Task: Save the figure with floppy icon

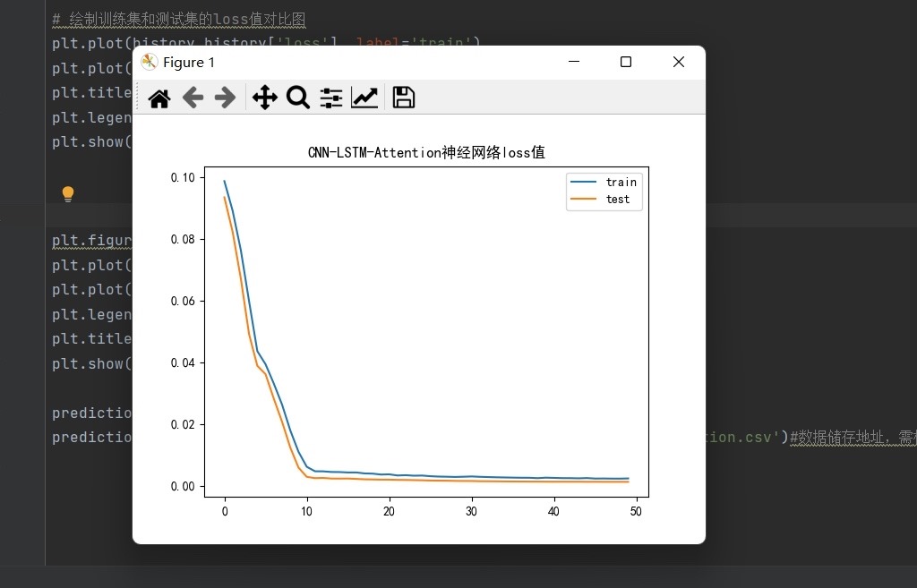Action: pos(404,98)
